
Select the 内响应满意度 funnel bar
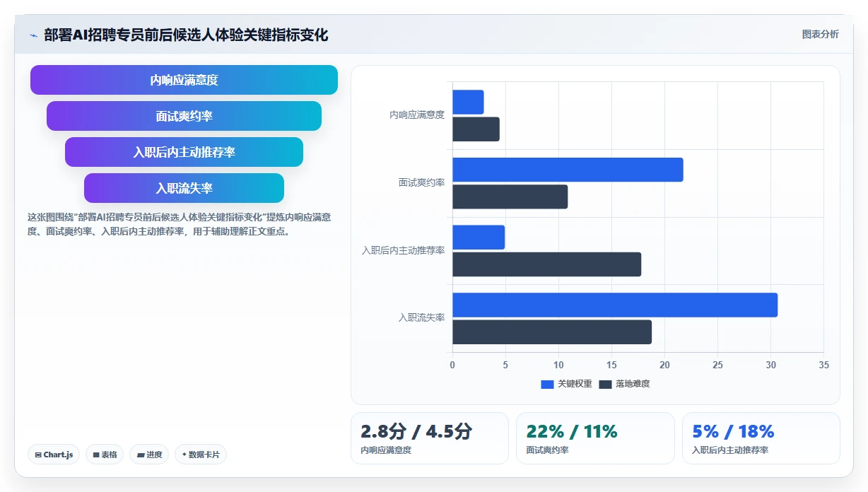point(184,80)
